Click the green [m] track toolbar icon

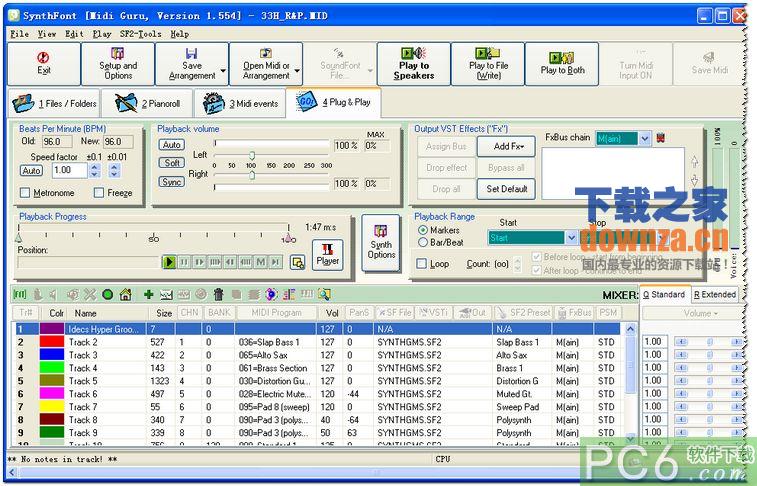point(20,294)
